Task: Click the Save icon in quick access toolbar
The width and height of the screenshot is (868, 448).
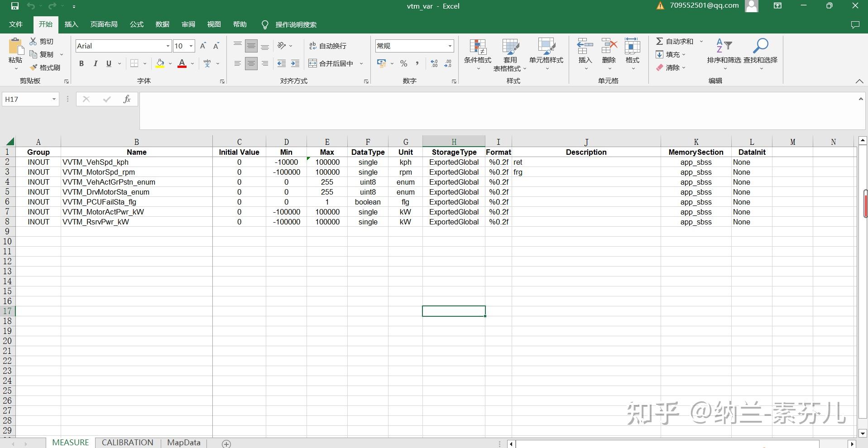Action: pyautogui.click(x=14, y=6)
